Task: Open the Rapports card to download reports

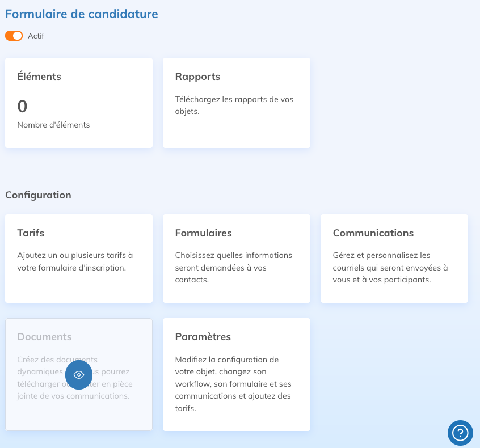Action: pyautogui.click(x=236, y=102)
